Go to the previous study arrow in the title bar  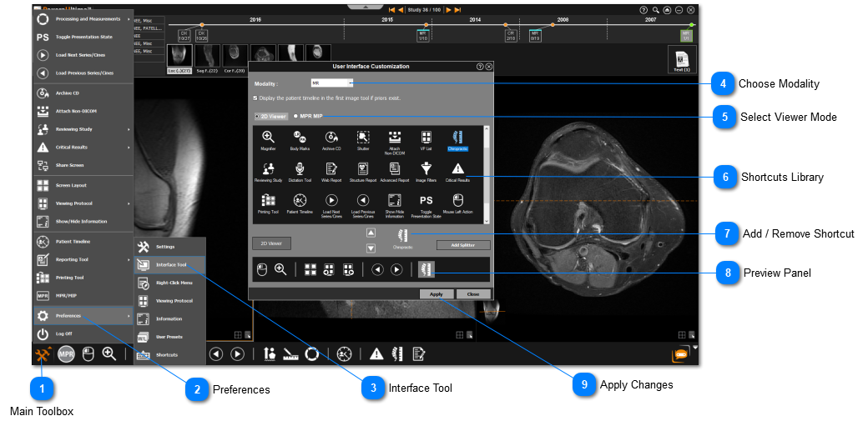(401, 9)
